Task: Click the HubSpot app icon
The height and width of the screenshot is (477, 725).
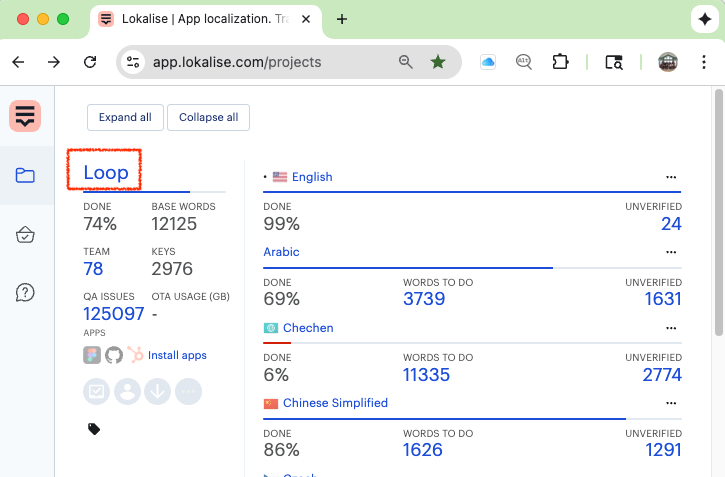Action: coord(135,355)
